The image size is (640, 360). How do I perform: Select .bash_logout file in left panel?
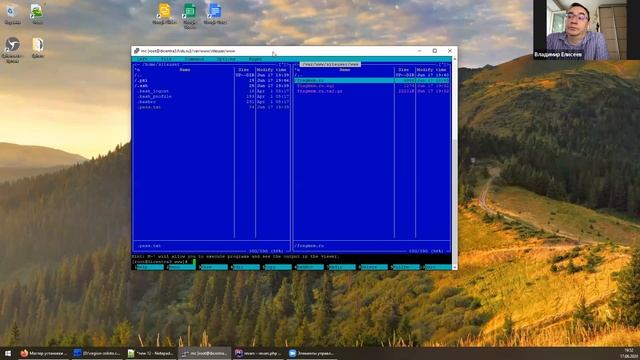point(212,91)
